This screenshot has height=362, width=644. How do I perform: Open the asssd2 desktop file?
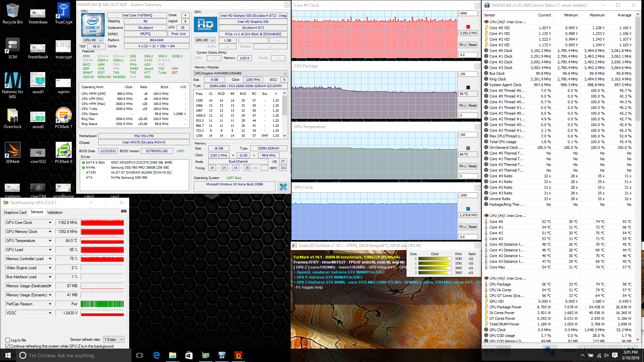pos(38,120)
